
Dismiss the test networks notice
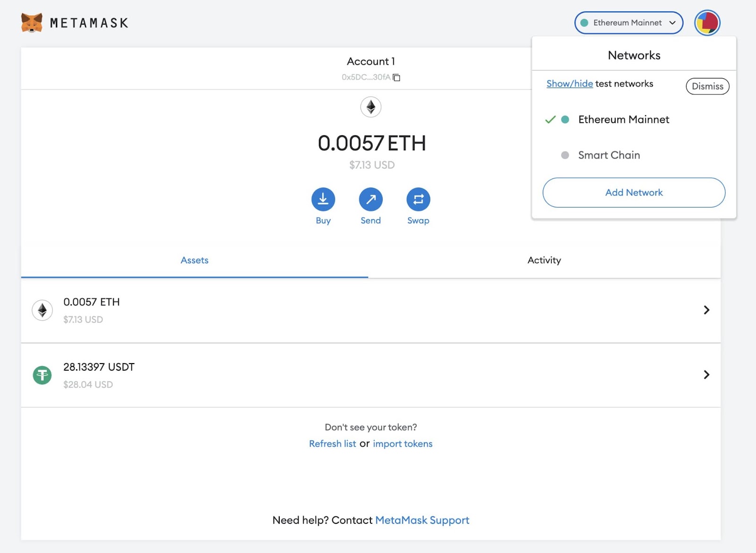pos(707,86)
